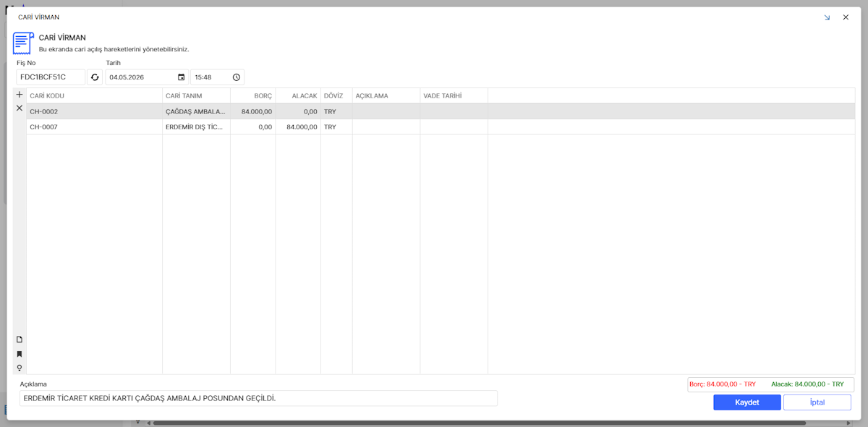Regenerate the Fiş No with refresh icon

tap(95, 77)
